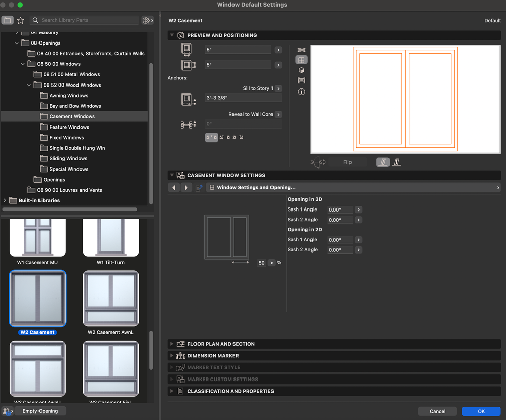Click the info icon beside preview
Image resolution: width=506 pixels, height=420 pixels.
click(x=301, y=92)
